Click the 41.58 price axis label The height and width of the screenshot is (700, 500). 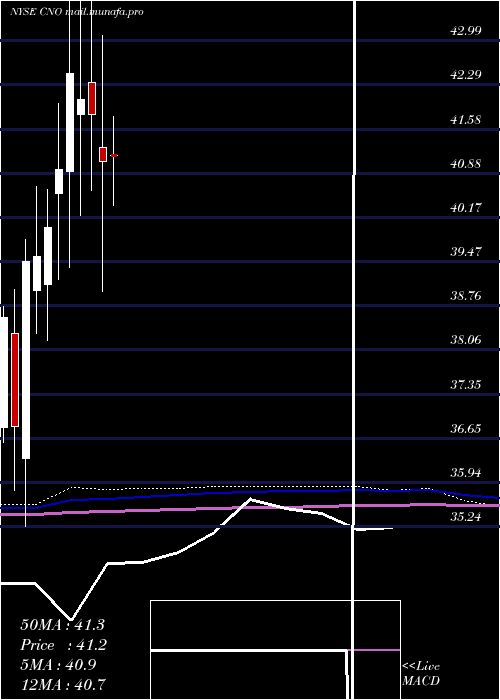(466, 119)
